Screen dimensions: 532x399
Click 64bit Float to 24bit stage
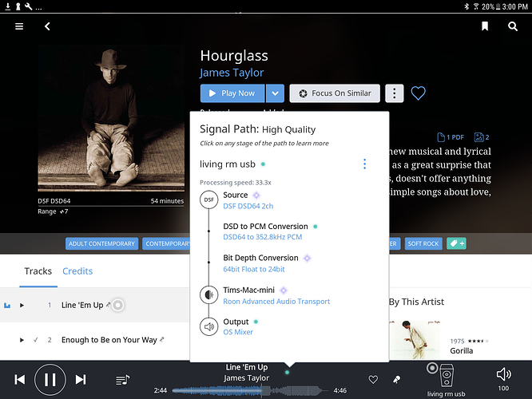point(254,269)
